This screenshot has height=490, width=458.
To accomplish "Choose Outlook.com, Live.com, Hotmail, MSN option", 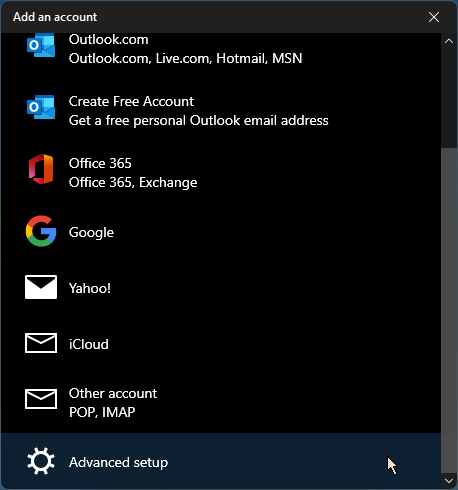I will [x=185, y=59].
